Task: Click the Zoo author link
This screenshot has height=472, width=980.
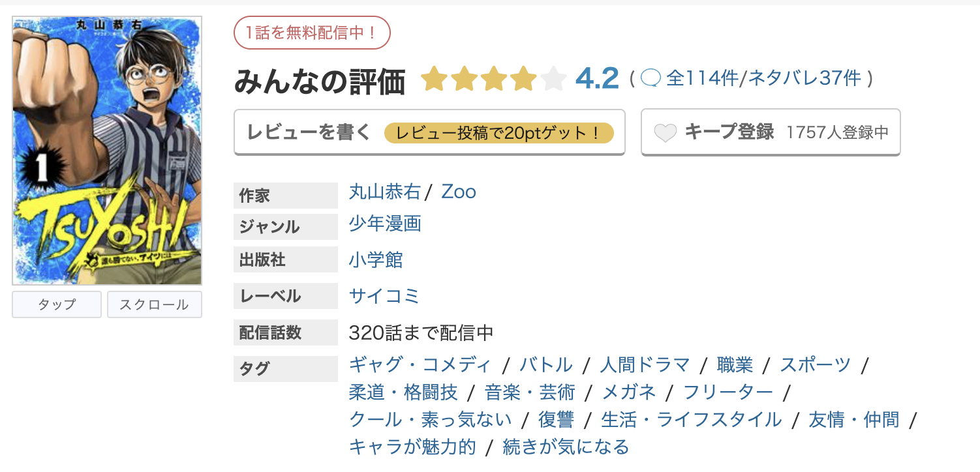Action: 458,191
